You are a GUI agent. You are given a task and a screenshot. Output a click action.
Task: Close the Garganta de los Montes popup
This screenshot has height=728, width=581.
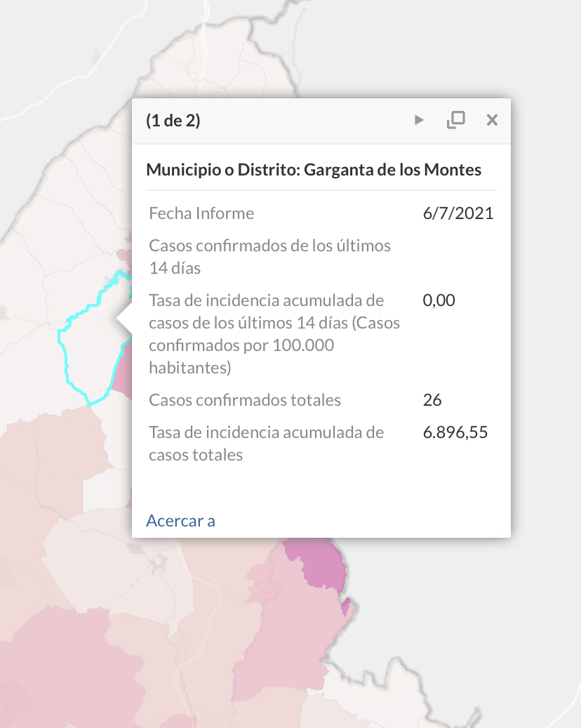[492, 120]
